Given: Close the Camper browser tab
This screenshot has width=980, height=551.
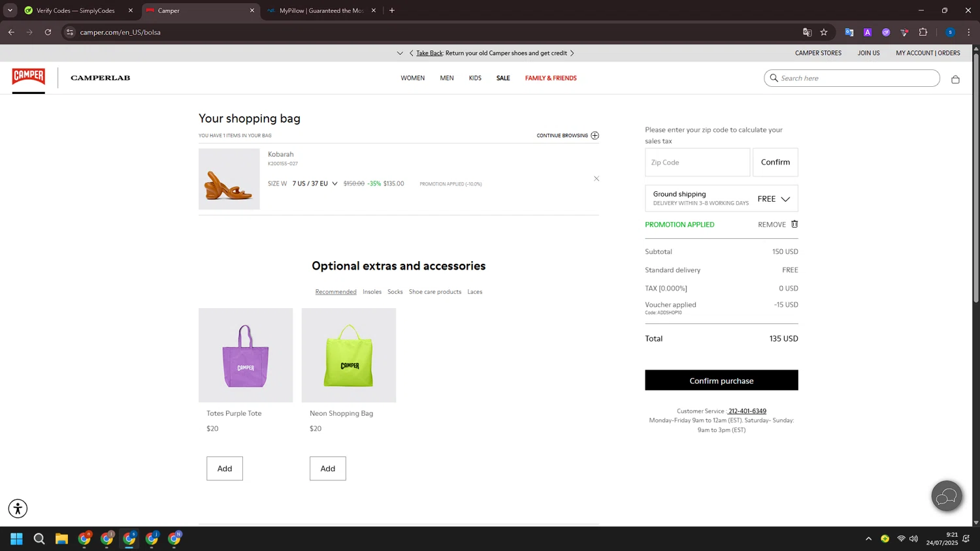Looking at the screenshot, I should [x=252, y=10].
